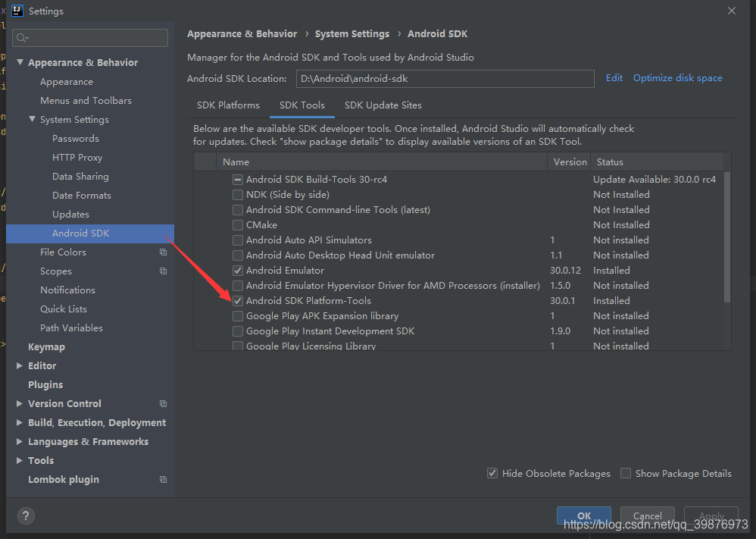
Task: Click the Apply button
Action: point(711,515)
